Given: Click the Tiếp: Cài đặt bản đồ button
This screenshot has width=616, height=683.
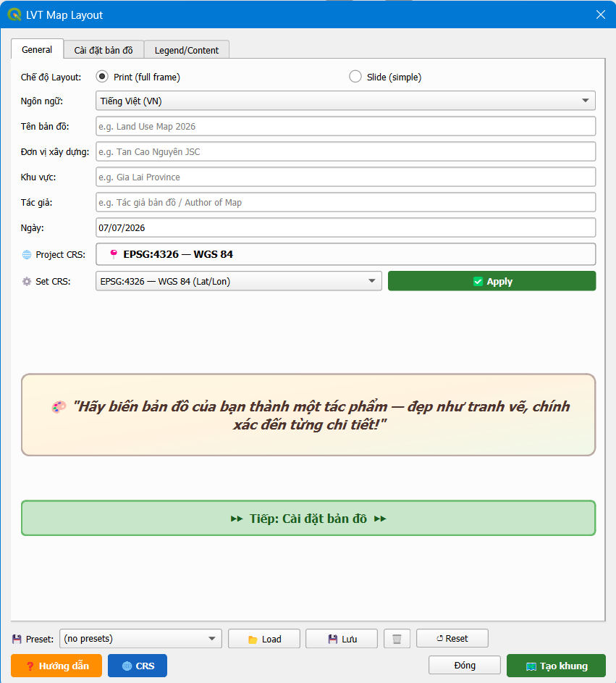Looking at the screenshot, I should [x=308, y=519].
